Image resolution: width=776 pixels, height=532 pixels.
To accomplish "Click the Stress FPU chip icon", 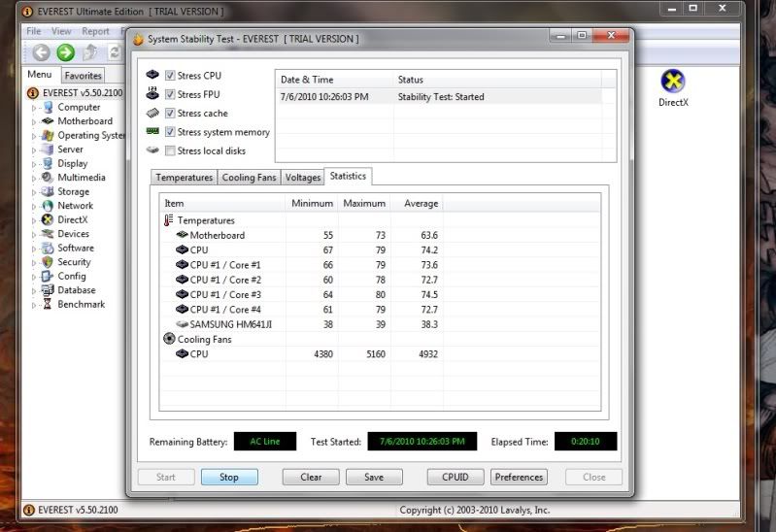I will tap(152, 93).
